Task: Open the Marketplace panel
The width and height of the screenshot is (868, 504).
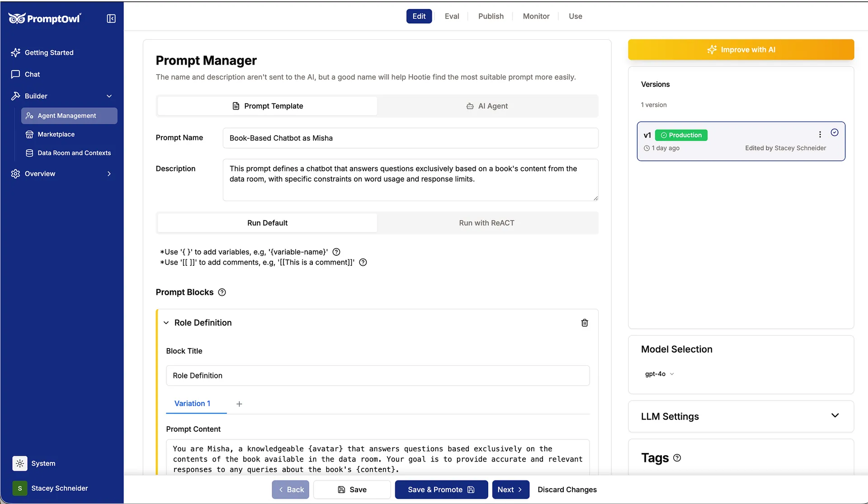Action: pos(56,134)
